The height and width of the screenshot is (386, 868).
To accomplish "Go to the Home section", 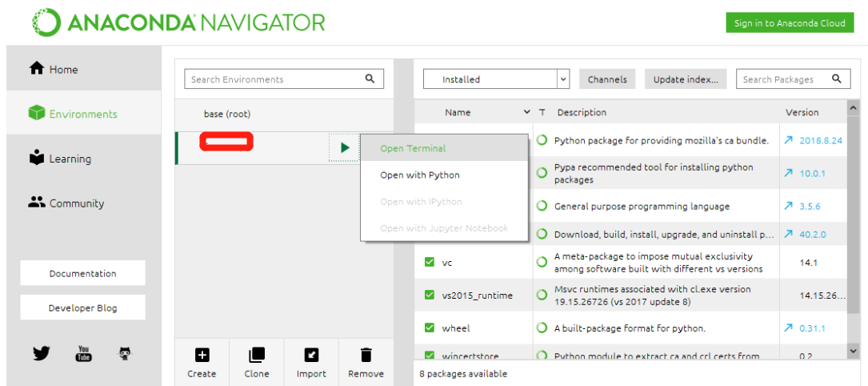I will 83,69.
